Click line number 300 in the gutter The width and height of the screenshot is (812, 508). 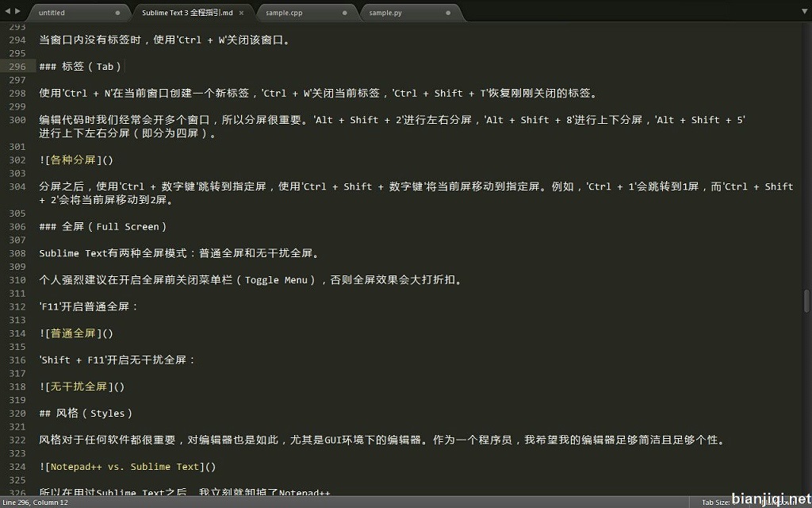[17, 120]
